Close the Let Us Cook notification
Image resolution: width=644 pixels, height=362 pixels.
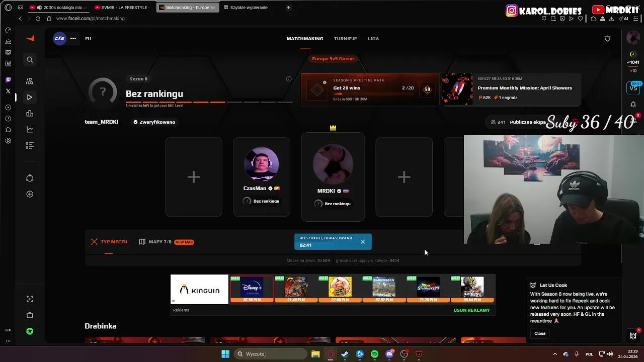[540, 333]
